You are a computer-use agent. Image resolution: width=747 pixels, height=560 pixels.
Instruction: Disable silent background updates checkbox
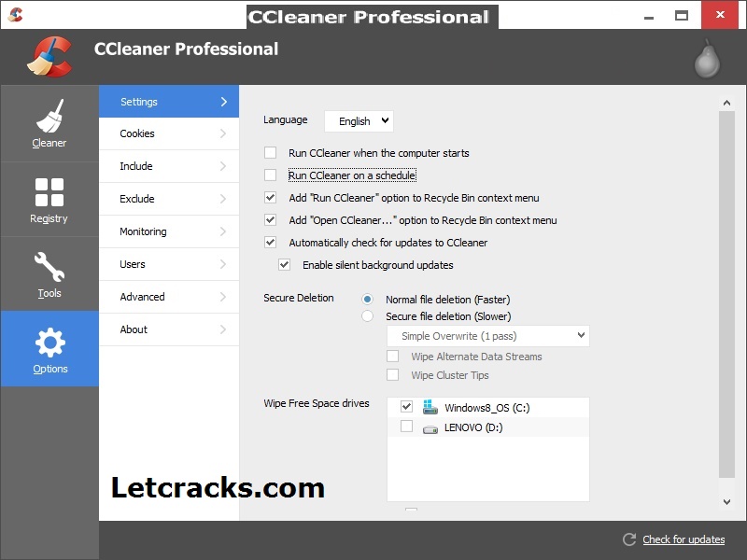click(285, 264)
